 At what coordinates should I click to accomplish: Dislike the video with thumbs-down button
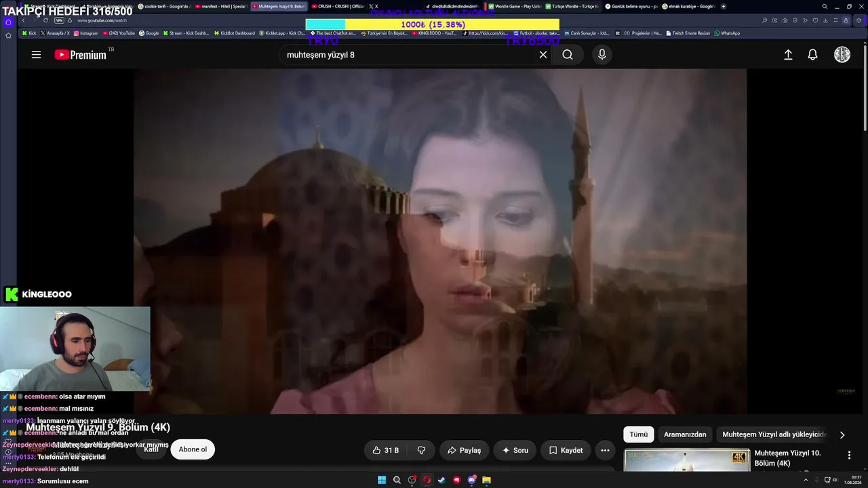click(x=421, y=450)
